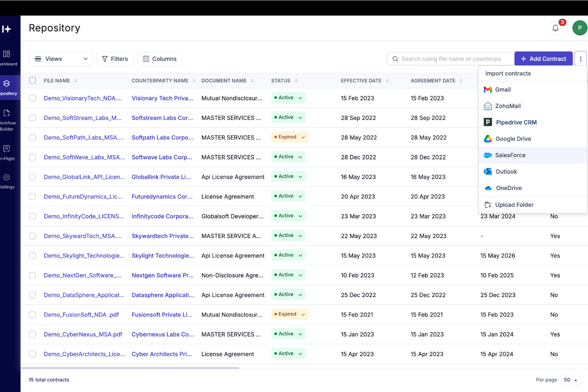Choose Upload Folder option

click(x=533, y=205)
